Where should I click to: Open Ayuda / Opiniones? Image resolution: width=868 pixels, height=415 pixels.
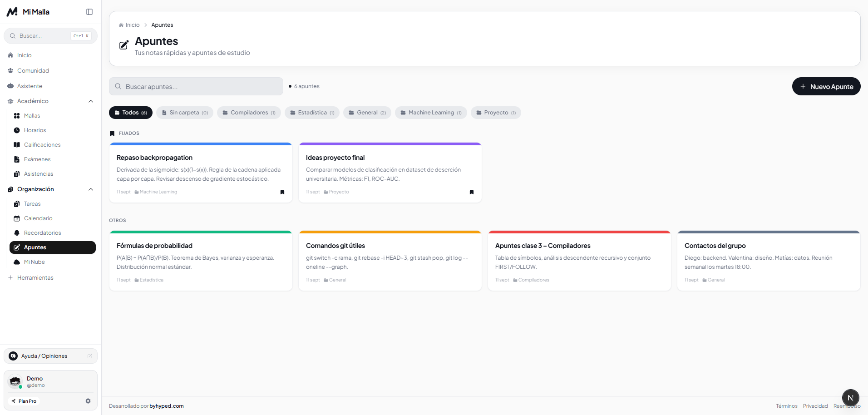pyautogui.click(x=50, y=356)
